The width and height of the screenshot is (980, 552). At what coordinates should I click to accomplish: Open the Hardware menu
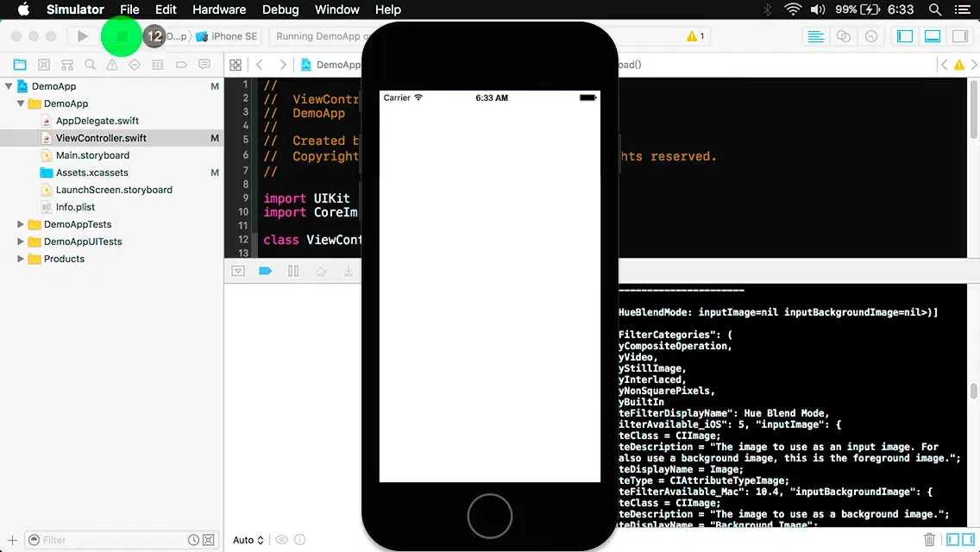tap(219, 9)
